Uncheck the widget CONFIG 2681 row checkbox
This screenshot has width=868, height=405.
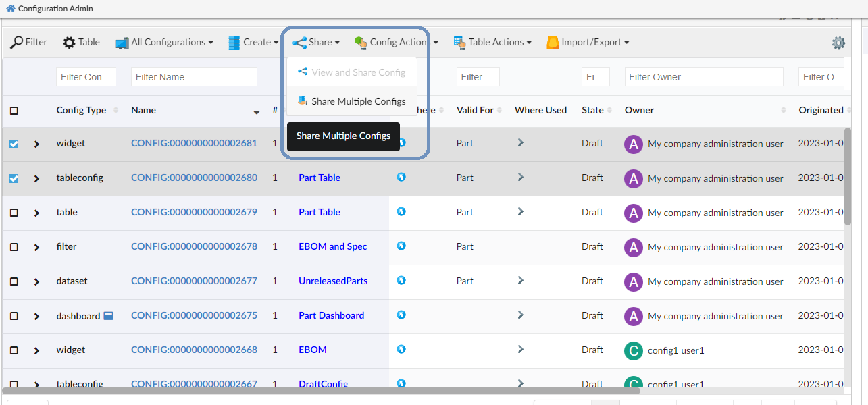[14, 144]
